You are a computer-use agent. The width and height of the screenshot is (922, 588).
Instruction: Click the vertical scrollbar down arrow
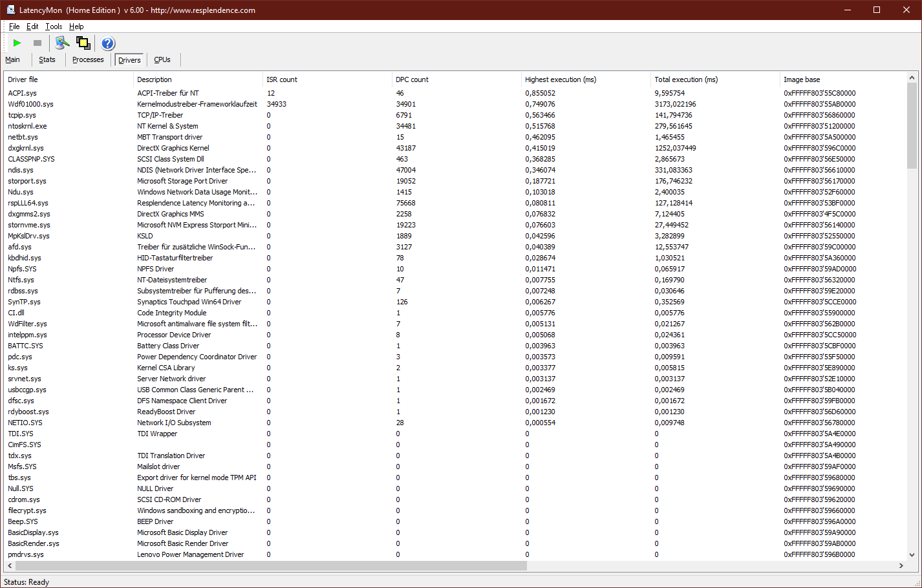tap(912, 554)
